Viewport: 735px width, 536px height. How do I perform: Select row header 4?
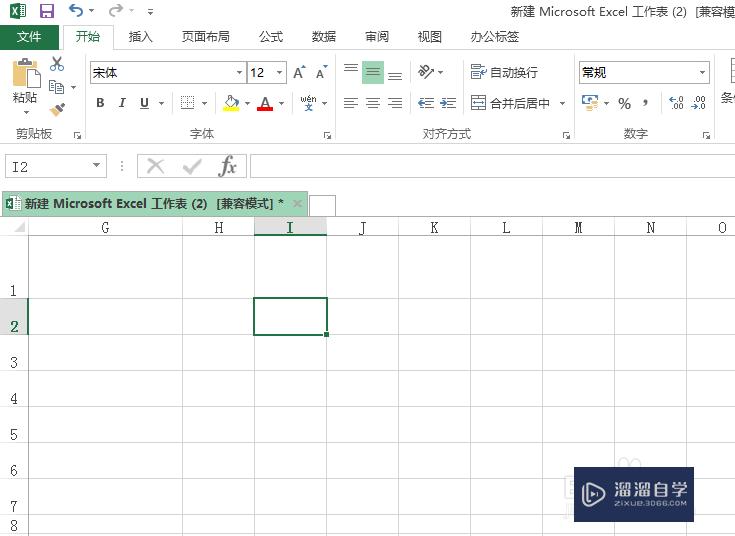tap(14, 389)
